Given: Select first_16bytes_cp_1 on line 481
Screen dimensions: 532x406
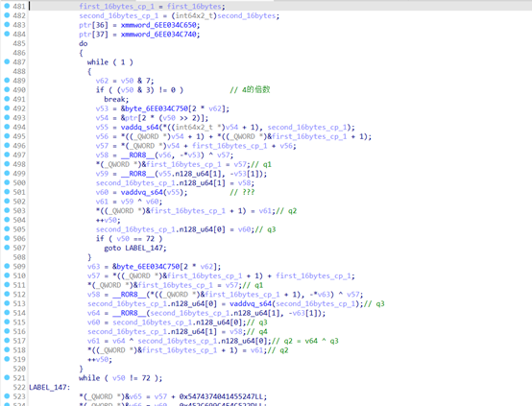Looking at the screenshot, I should (116, 7).
